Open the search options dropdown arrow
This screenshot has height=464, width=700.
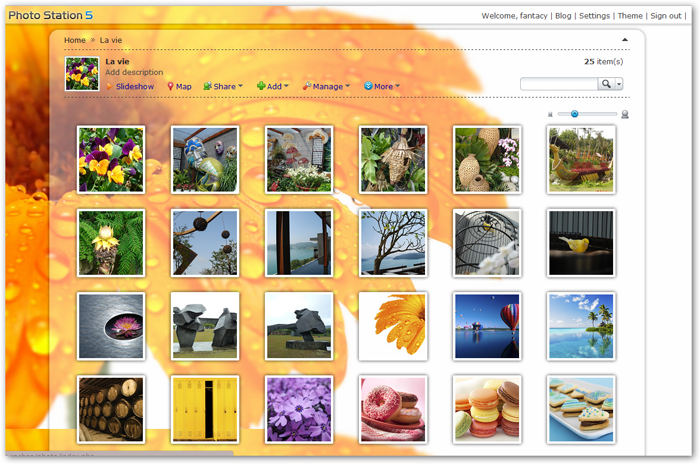(619, 84)
